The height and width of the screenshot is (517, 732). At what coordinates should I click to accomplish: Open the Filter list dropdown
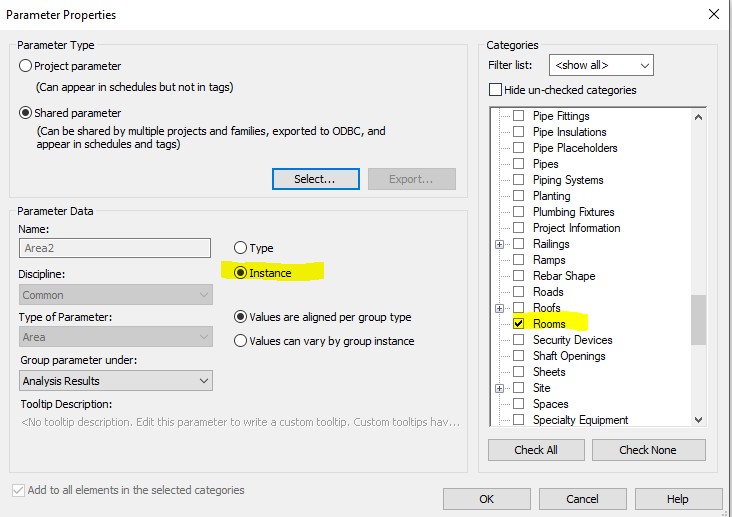tap(601, 66)
